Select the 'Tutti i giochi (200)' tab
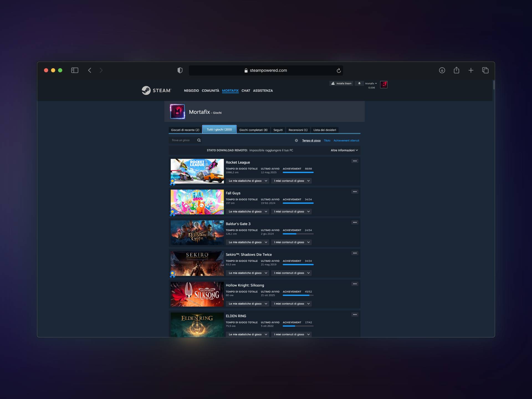The image size is (532, 399). click(219, 129)
